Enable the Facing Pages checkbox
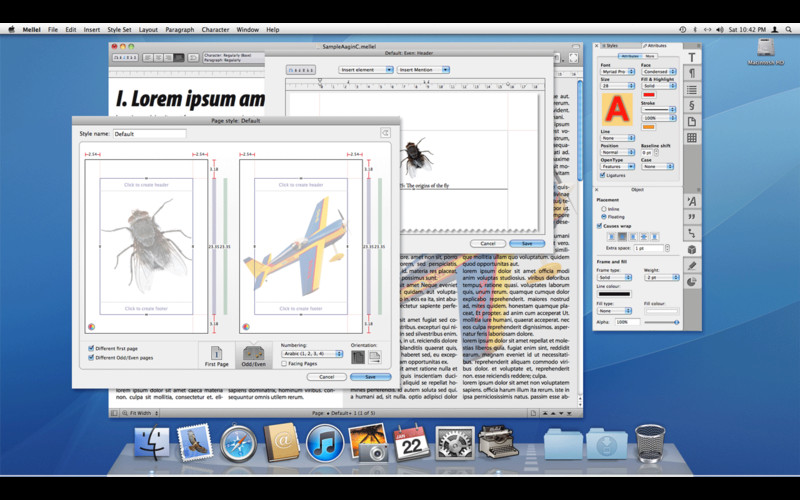This screenshot has height=500, width=800. point(284,364)
